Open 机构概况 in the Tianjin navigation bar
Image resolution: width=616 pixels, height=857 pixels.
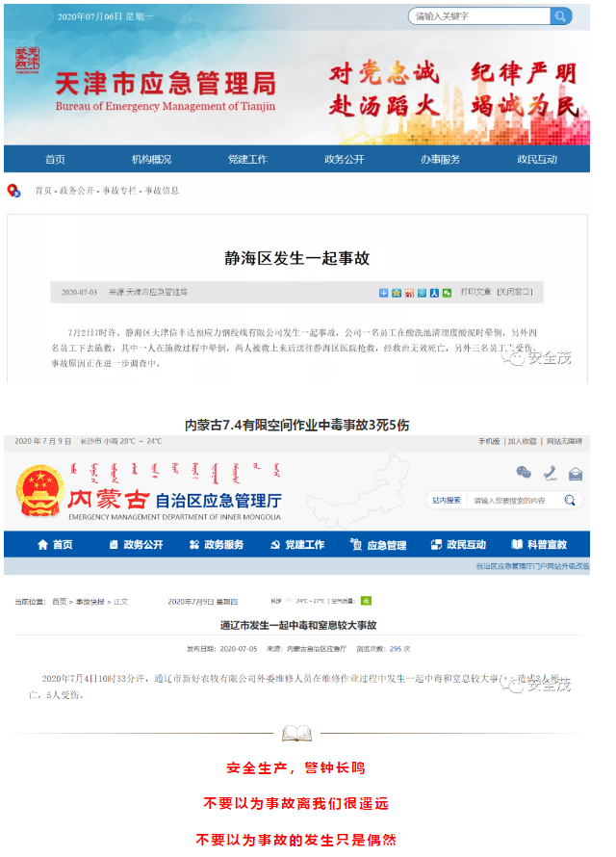coord(151,159)
